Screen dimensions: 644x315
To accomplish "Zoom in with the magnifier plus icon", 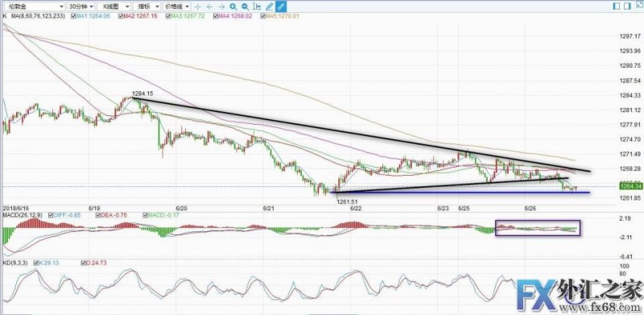I will (233, 6).
